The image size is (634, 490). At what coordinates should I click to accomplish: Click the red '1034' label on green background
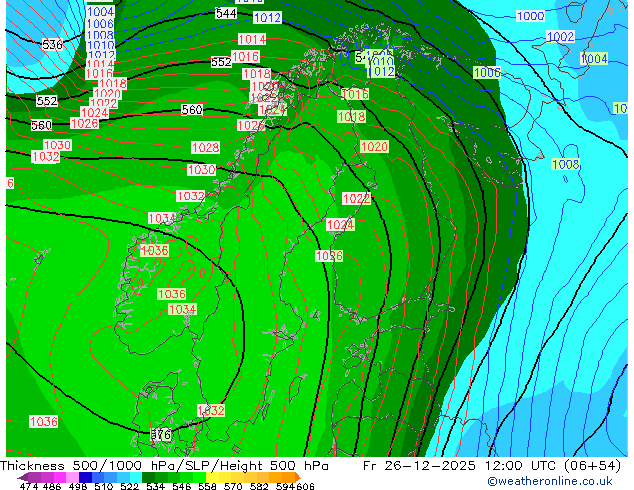pos(183,310)
